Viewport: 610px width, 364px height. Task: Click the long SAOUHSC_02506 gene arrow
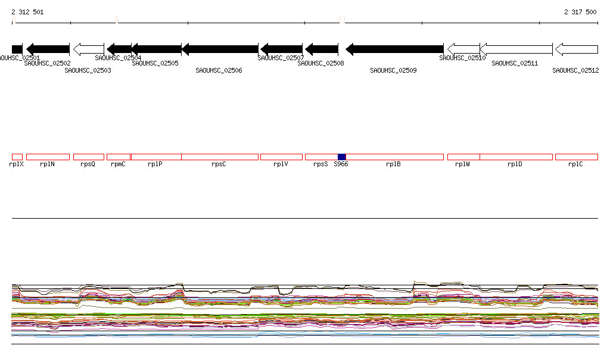click(x=220, y=49)
